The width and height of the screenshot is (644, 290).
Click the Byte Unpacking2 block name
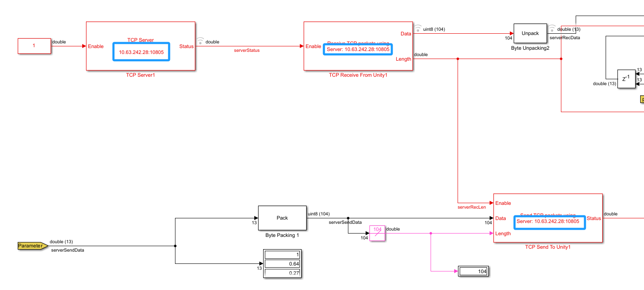pyautogui.click(x=530, y=48)
